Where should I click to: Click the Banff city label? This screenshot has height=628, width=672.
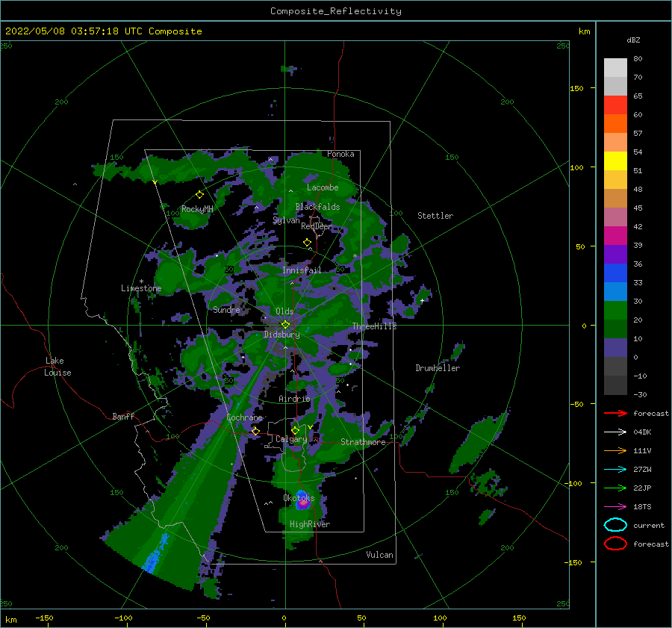[123, 416]
